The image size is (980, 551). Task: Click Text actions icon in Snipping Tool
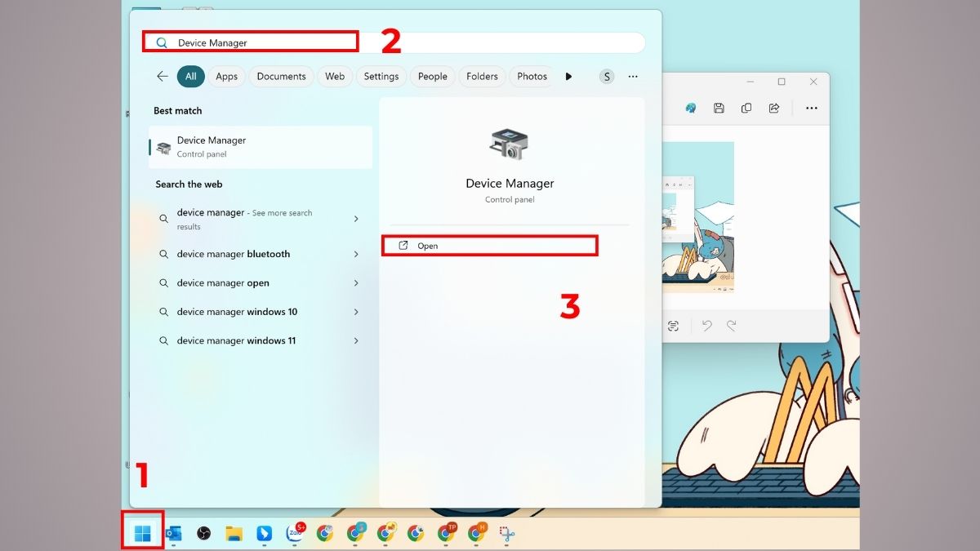673,326
